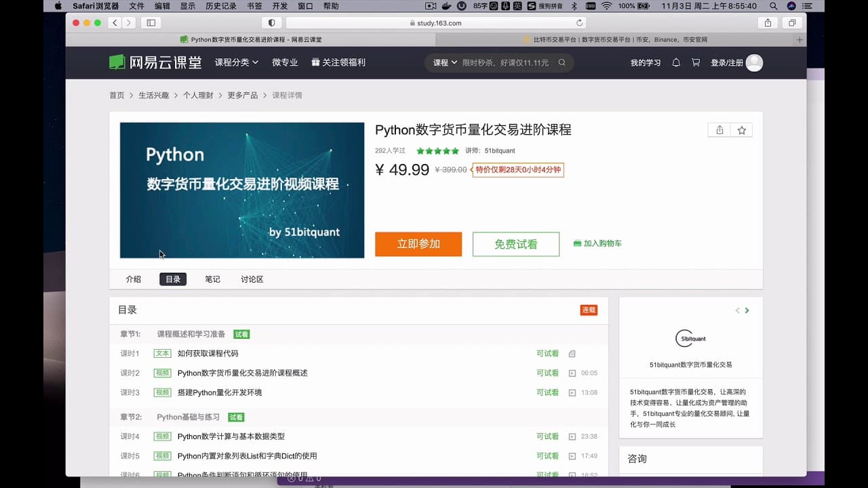The image size is (868, 488).
Task: Click Safari's share button in toolbar
Action: point(768,22)
